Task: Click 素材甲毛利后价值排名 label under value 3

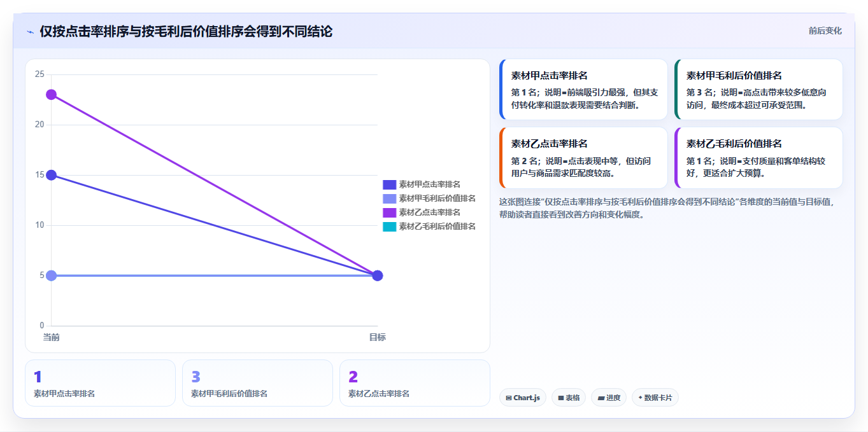Action: point(229,394)
